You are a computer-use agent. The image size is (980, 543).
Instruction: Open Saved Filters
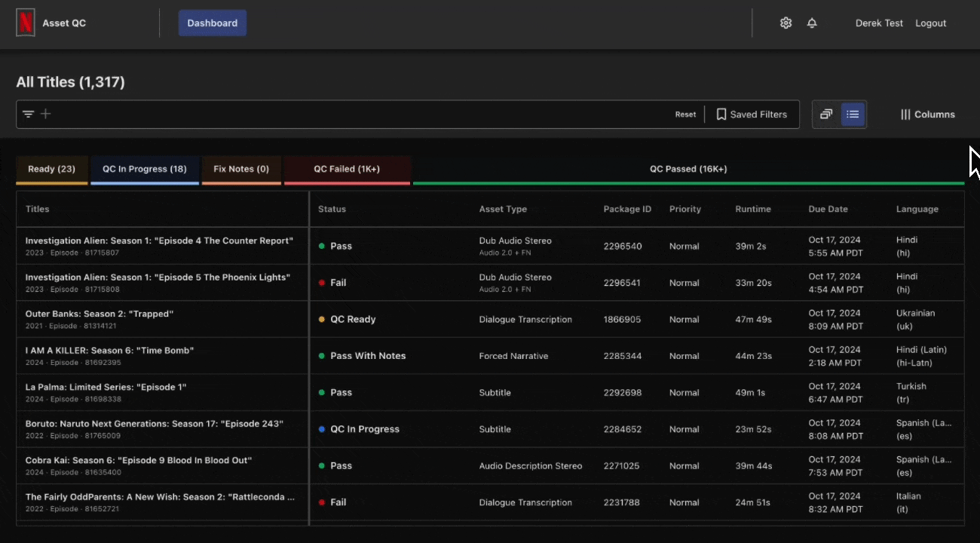pyautogui.click(x=752, y=115)
